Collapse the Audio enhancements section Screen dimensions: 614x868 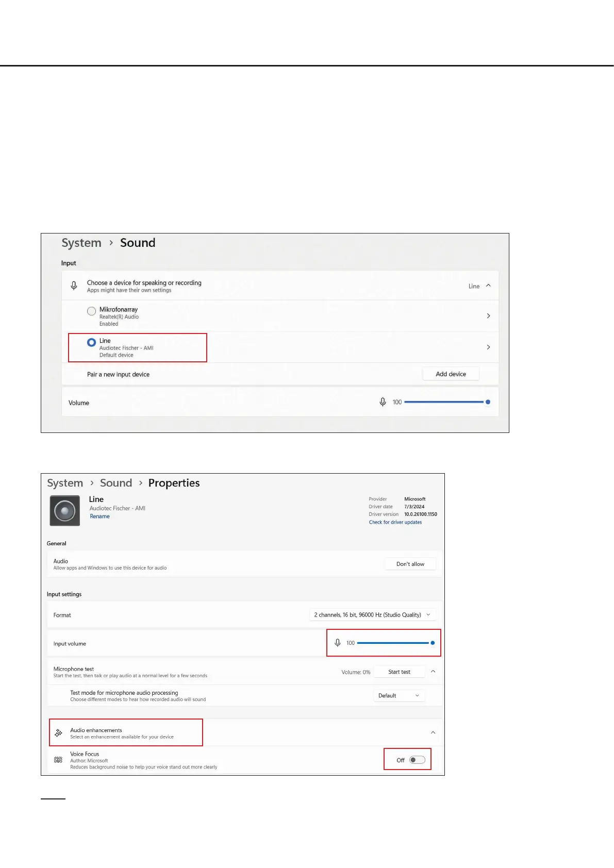pyautogui.click(x=433, y=732)
